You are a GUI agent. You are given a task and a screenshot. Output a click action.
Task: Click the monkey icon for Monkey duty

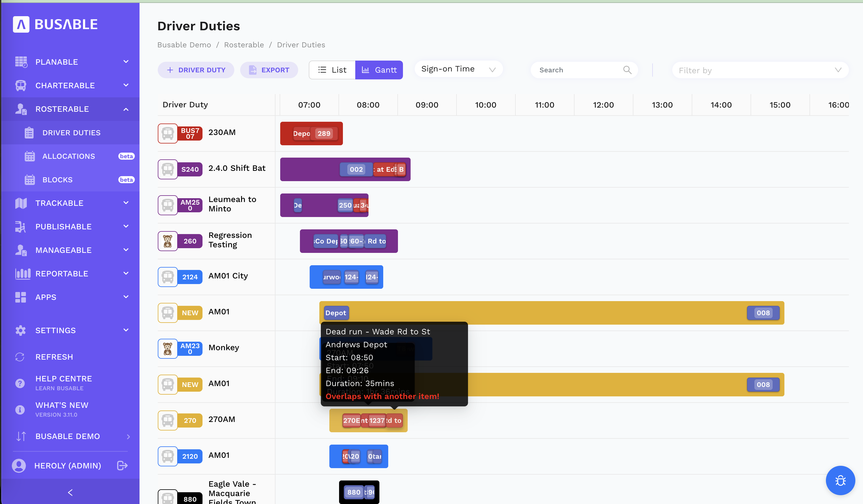click(x=167, y=349)
